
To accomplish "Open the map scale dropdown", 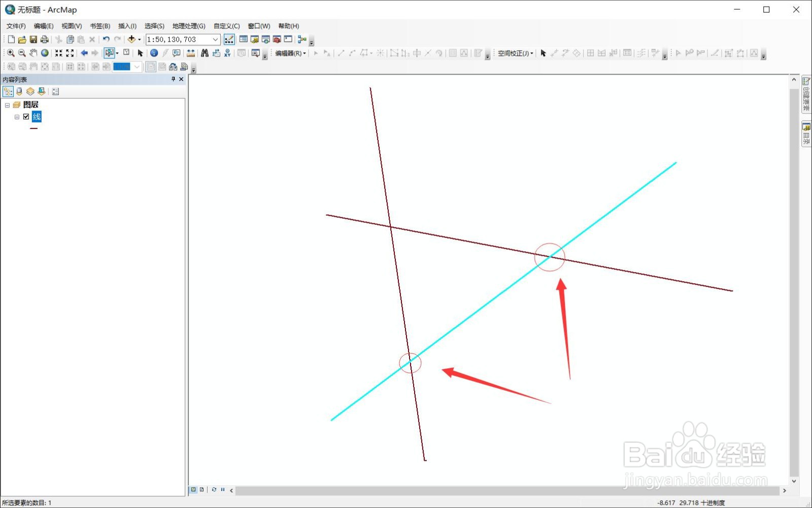I will [215, 40].
